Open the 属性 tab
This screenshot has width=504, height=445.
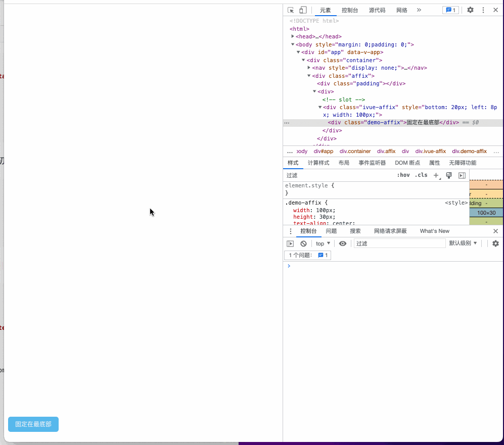[x=435, y=163]
